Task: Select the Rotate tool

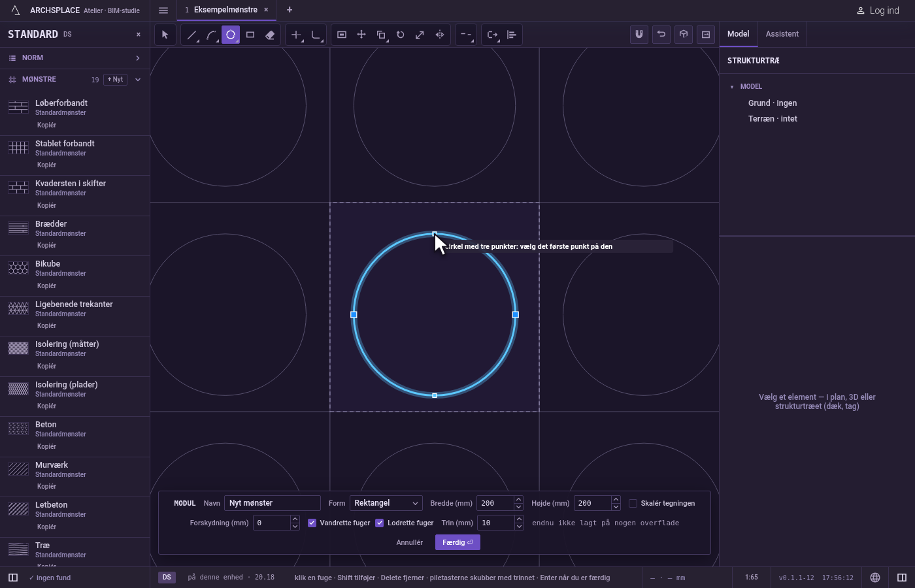Action: coord(401,35)
